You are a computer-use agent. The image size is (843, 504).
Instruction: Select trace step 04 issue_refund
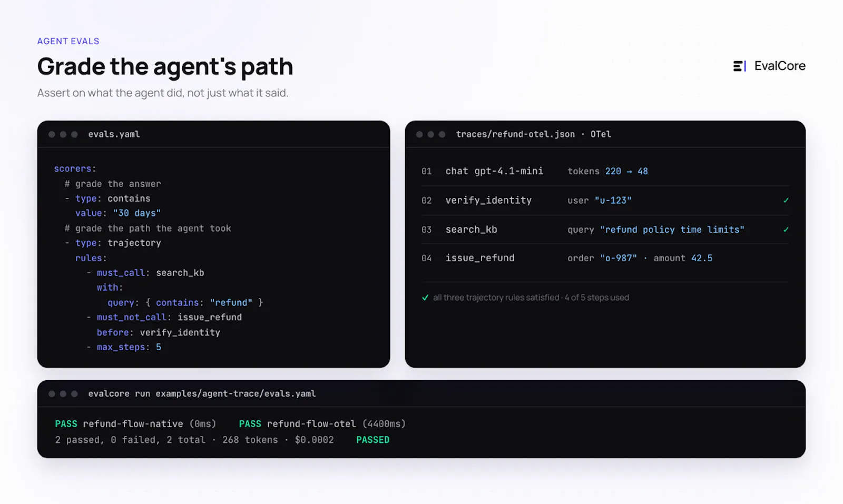click(x=605, y=258)
